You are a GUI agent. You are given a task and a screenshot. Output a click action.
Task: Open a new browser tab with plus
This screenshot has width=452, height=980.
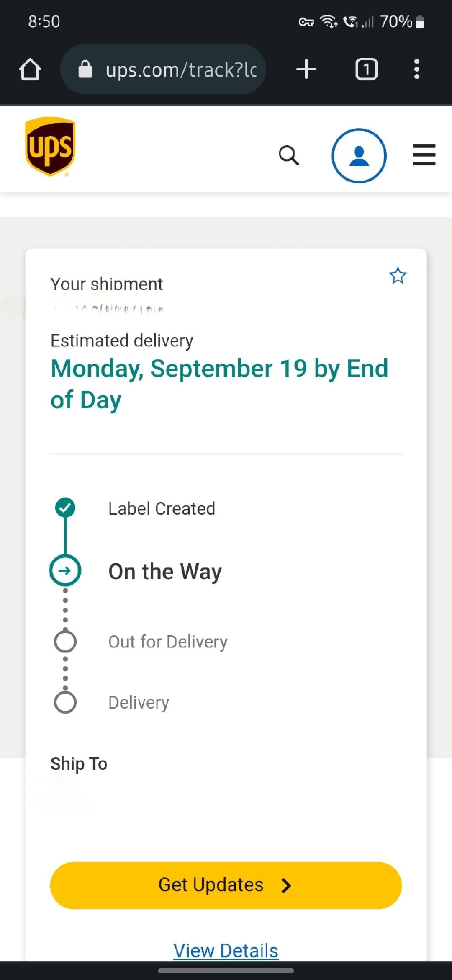coord(306,69)
